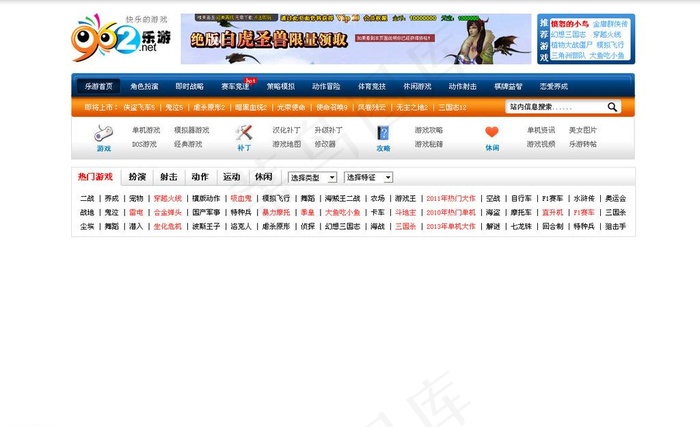Open the 修改器 link

click(325, 144)
